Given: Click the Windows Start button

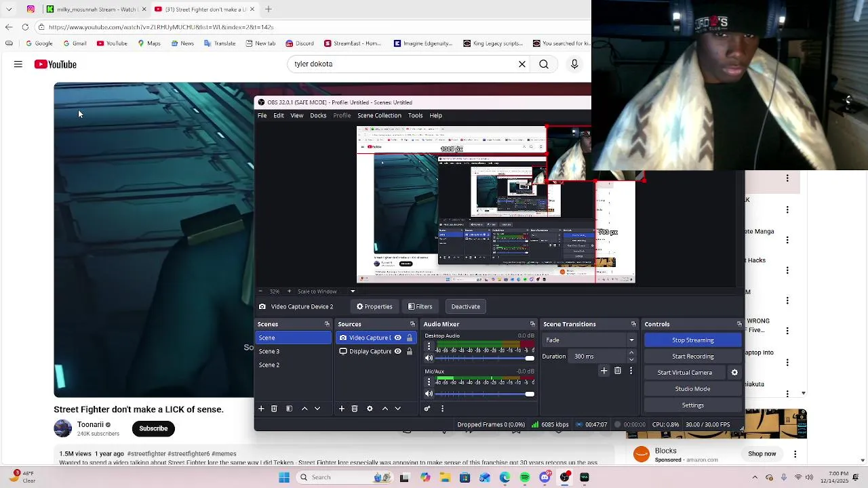Looking at the screenshot, I should click(x=284, y=477).
